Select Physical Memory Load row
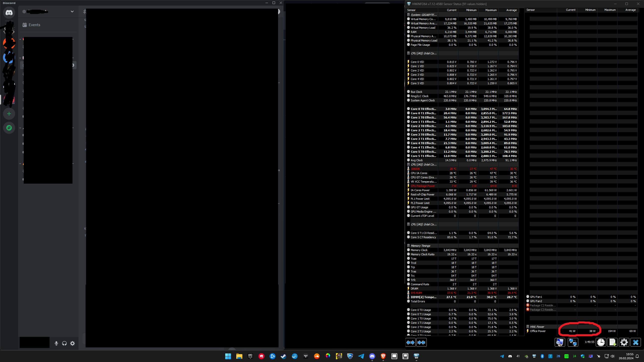The width and height of the screenshot is (644, 362). tap(462, 41)
